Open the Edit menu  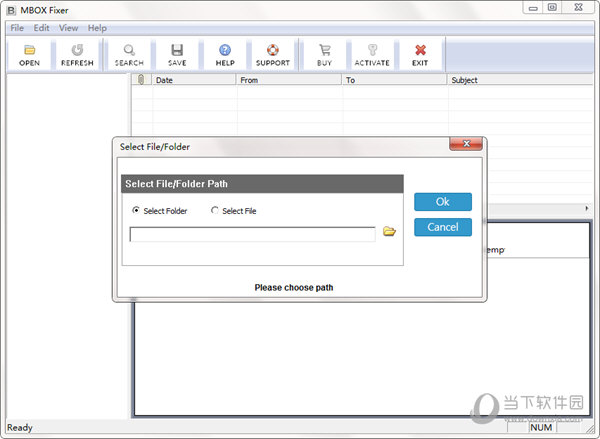[x=41, y=28]
